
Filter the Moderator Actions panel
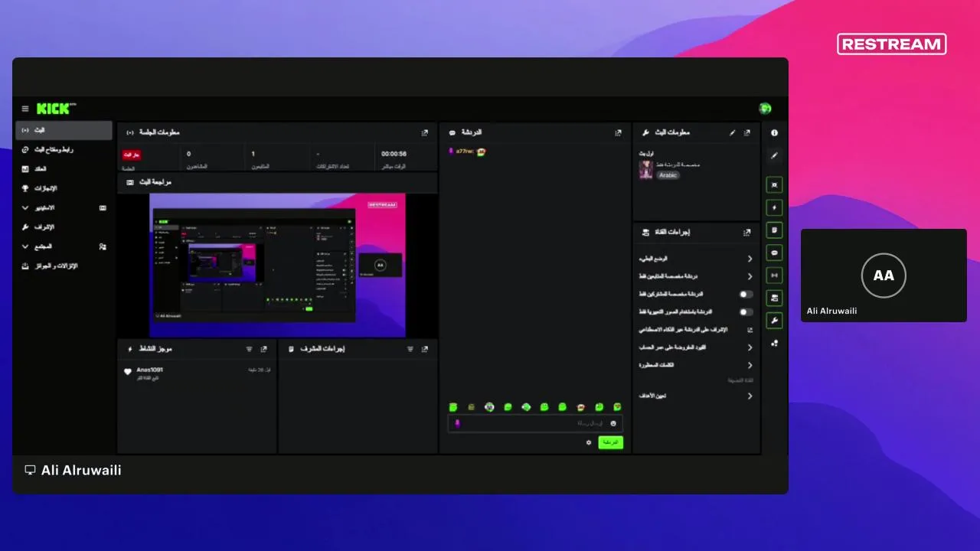410,349
